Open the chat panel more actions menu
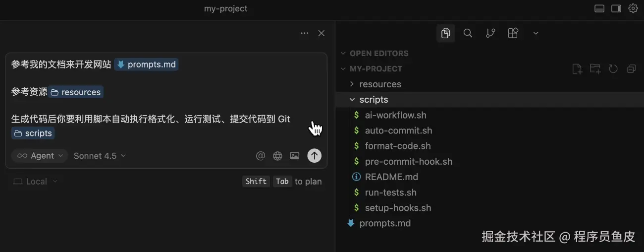The image size is (644, 252). click(x=305, y=33)
